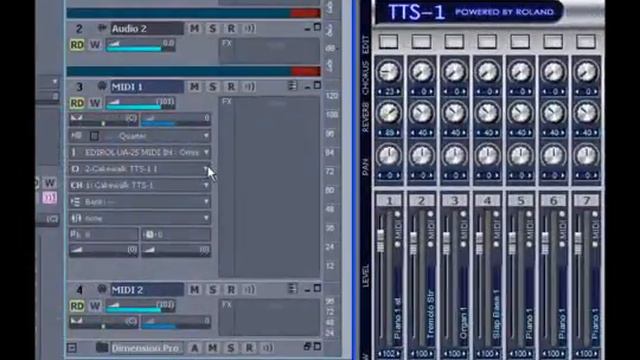Minimize the MIDI 1 track strip
The height and width of the screenshot is (360, 640).
point(307,87)
